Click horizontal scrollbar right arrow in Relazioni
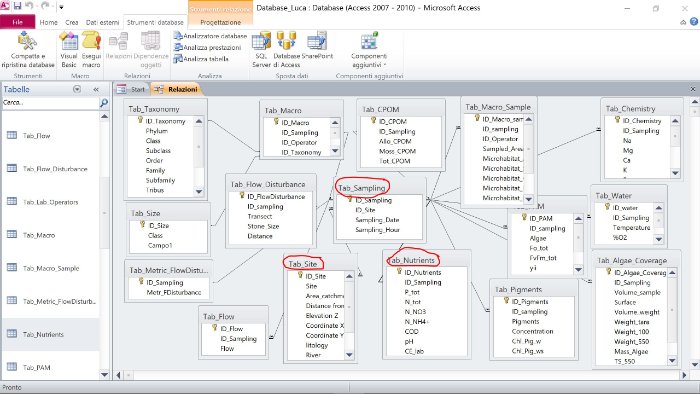The width and height of the screenshot is (700, 394). pyautogui.click(x=684, y=375)
